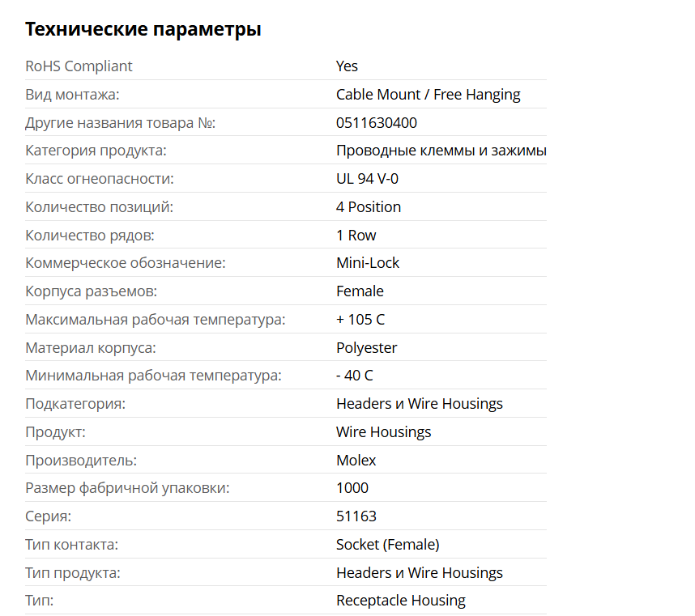The image size is (695, 616).
Task: Click the + 105 C maximum temperature
Action: (x=360, y=319)
